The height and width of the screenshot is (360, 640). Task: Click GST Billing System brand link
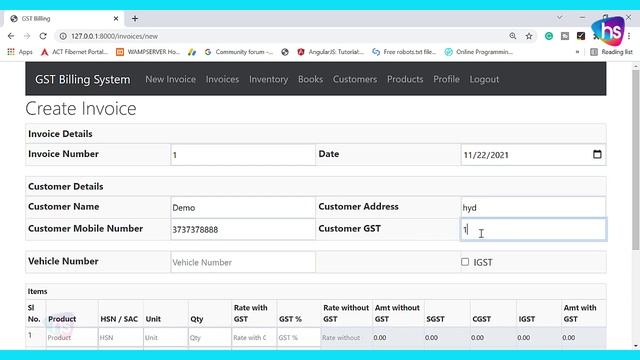coord(82,79)
